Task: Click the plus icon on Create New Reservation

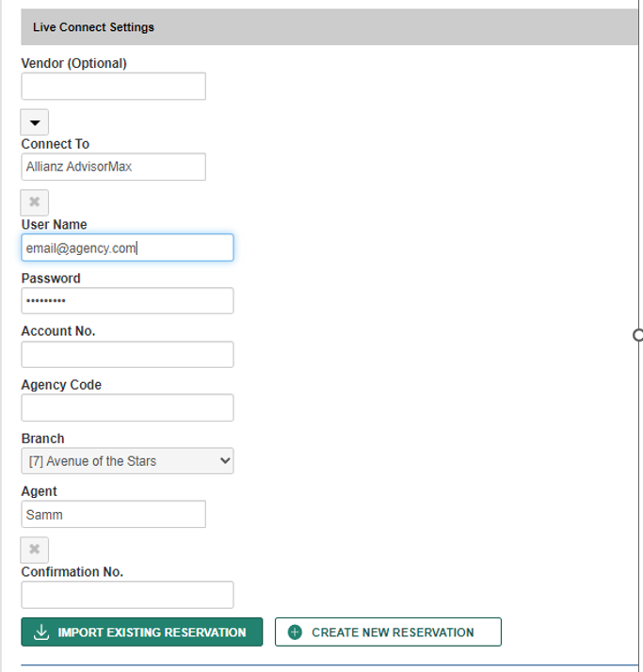Action: pos(295,632)
